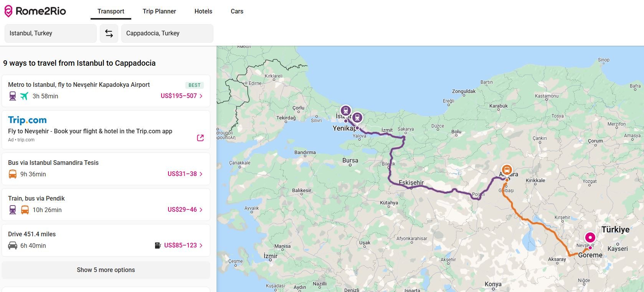The image size is (644, 292).
Task: Click the car icon in Drive option
Action: pyautogui.click(x=13, y=246)
